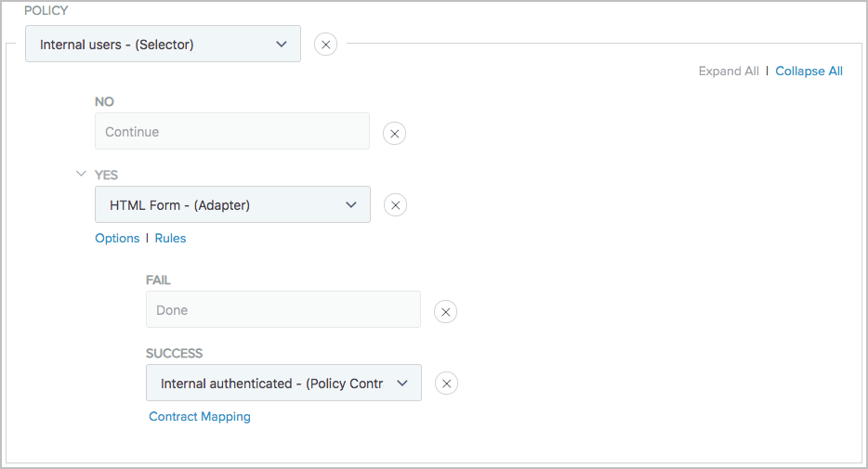Click the Done field under FAIL

[283, 310]
